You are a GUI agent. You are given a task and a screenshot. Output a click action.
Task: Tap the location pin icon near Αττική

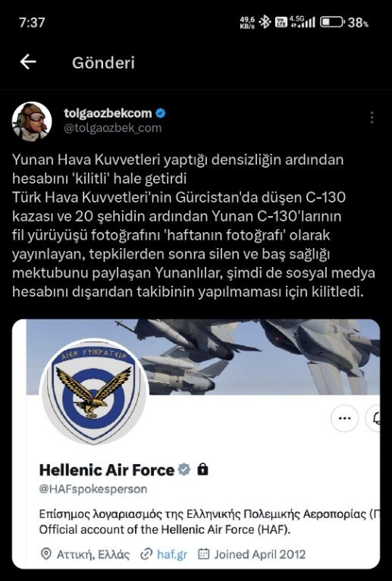(x=45, y=554)
